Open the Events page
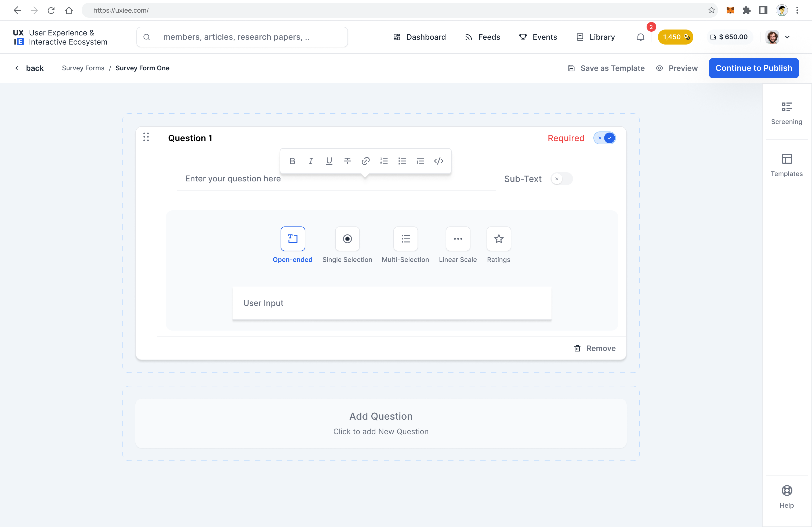Image resolution: width=812 pixels, height=527 pixels. pyautogui.click(x=538, y=37)
